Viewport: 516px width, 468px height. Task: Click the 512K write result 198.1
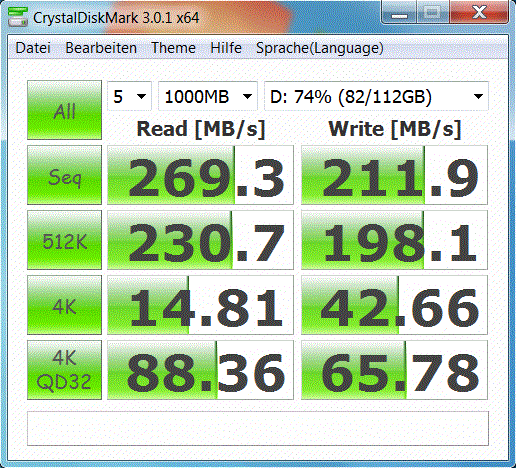(x=394, y=240)
